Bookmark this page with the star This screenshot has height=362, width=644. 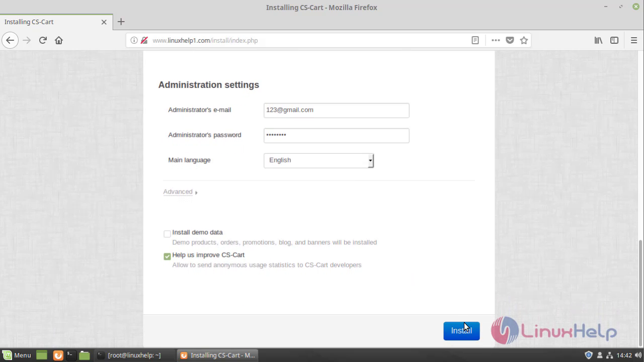[x=524, y=40]
